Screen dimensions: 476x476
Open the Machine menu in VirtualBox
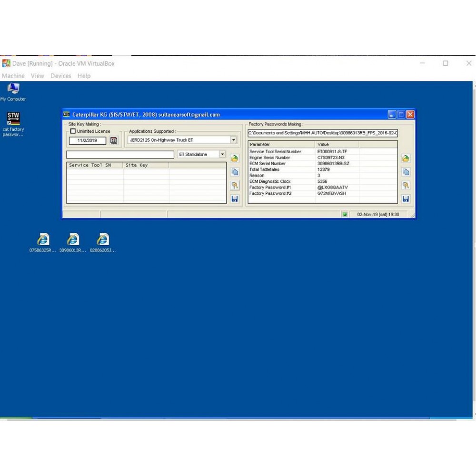click(x=13, y=76)
